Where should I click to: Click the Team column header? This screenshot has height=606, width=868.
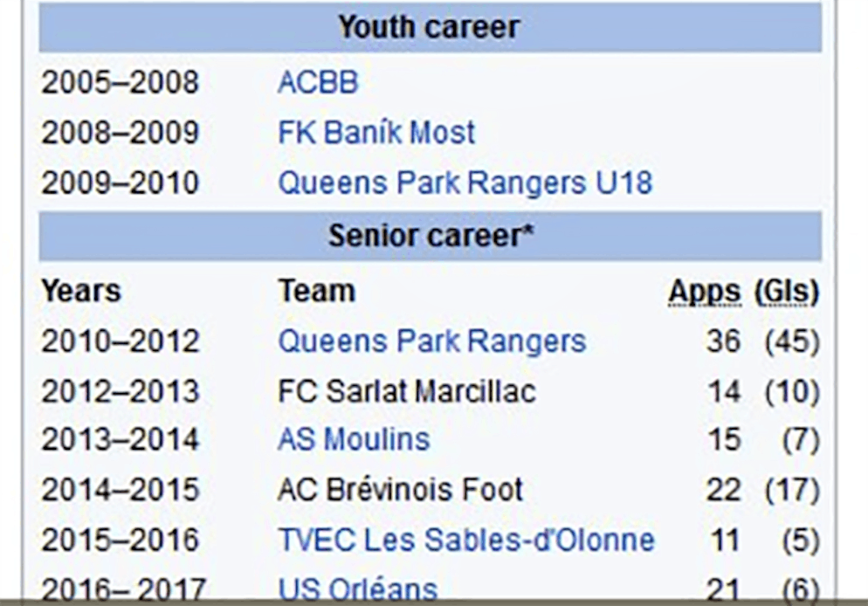point(317,291)
